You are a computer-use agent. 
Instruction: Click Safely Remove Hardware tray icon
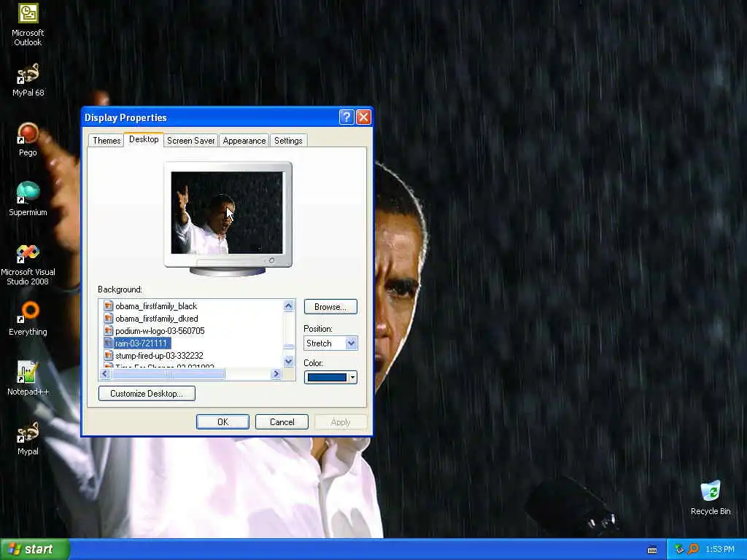[x=679, y=550]
